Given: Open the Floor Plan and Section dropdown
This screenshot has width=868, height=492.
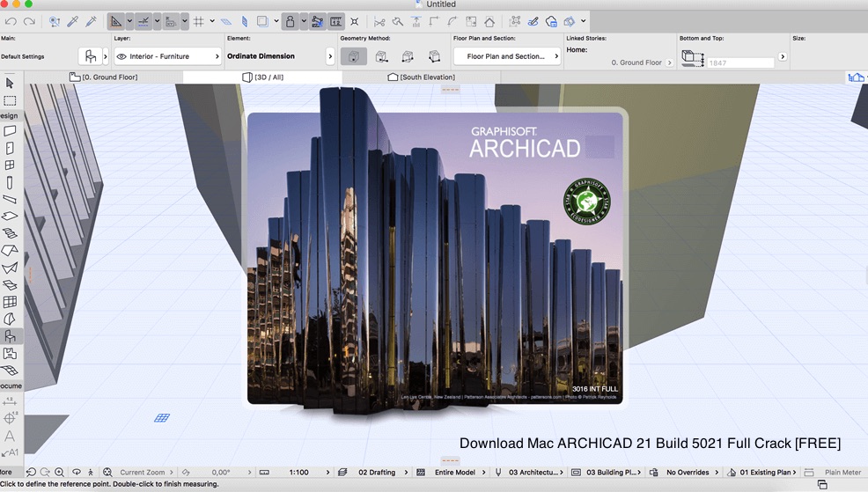Looking at the screenshot, I should pyautogui.click(x=506, y=56).
